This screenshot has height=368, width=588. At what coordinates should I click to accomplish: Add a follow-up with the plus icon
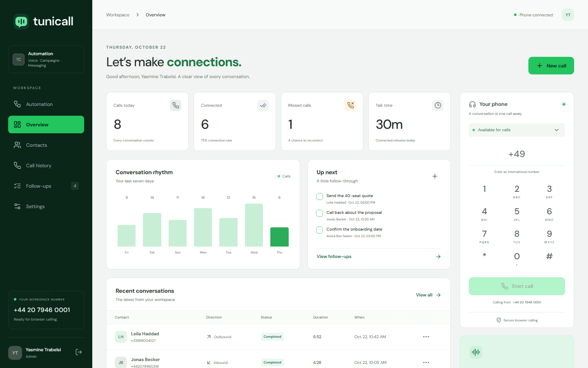point(435,176)
